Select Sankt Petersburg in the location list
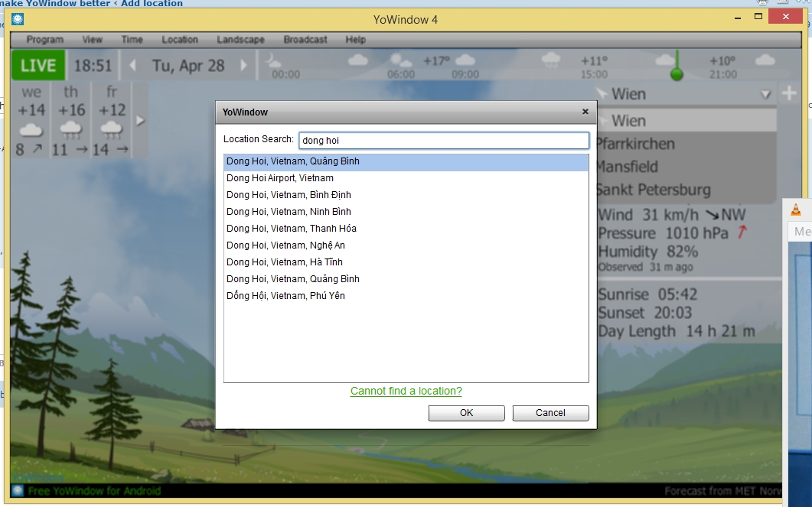This screenshot has height=507, width=812. (x=686, y=190)
